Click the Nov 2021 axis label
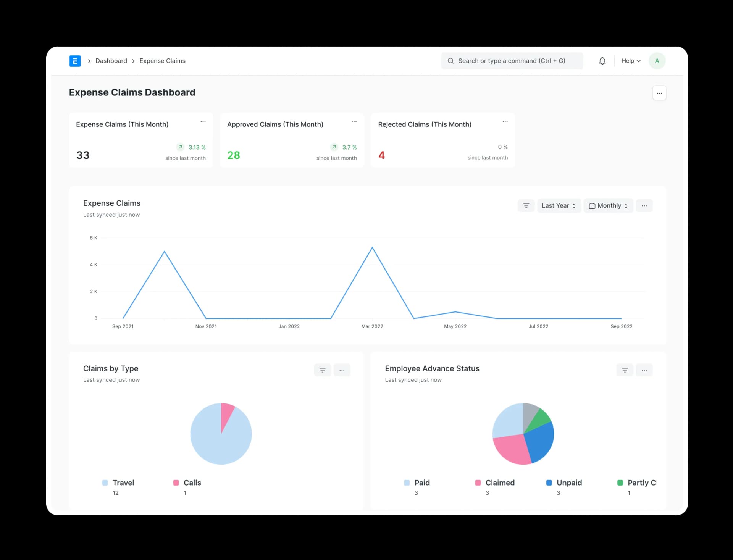The image size is (733, 560). (x=206, y=326)
